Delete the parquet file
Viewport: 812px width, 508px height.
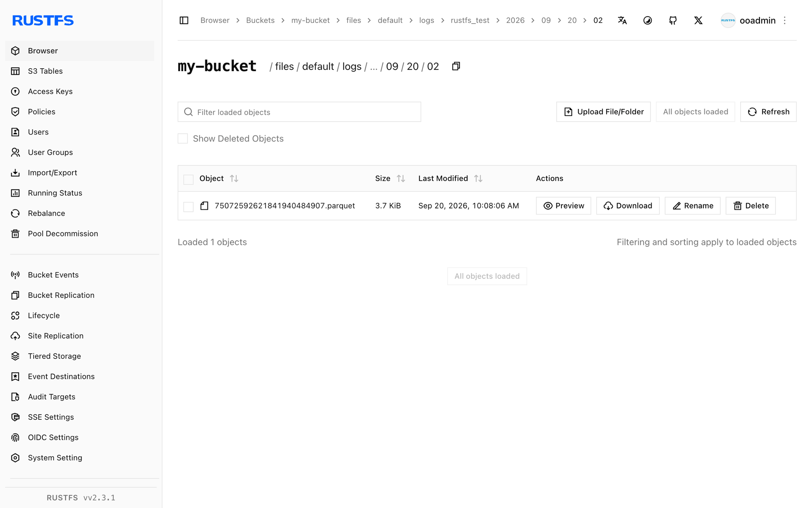751,206
